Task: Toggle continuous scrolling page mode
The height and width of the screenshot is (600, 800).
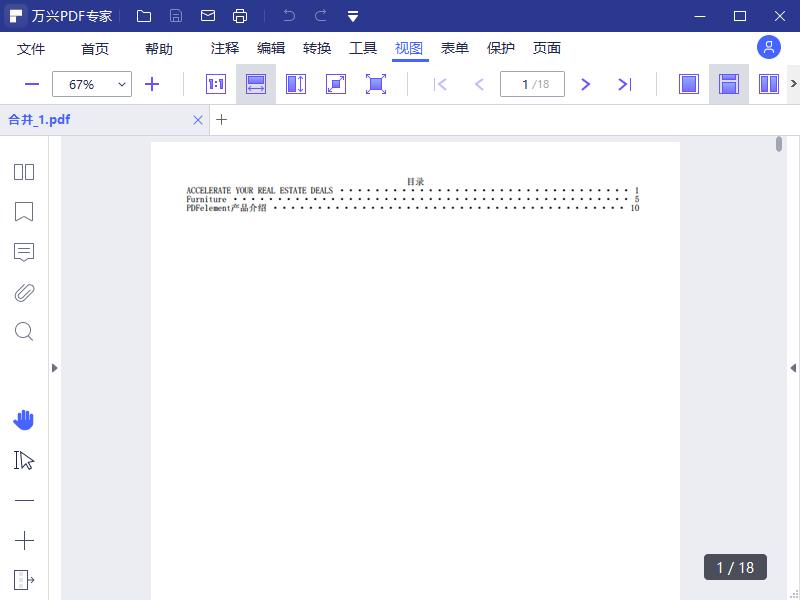Action: [729, 84]
